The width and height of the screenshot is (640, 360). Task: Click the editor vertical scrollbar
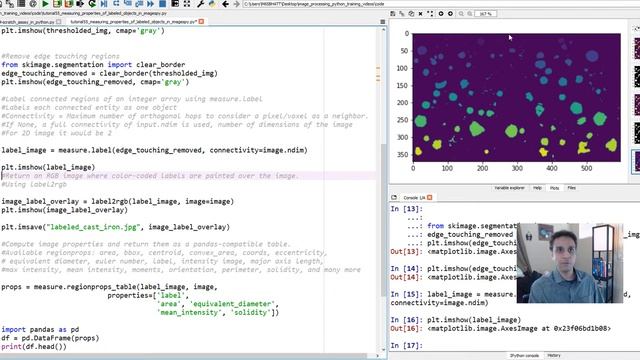point(383,220)
